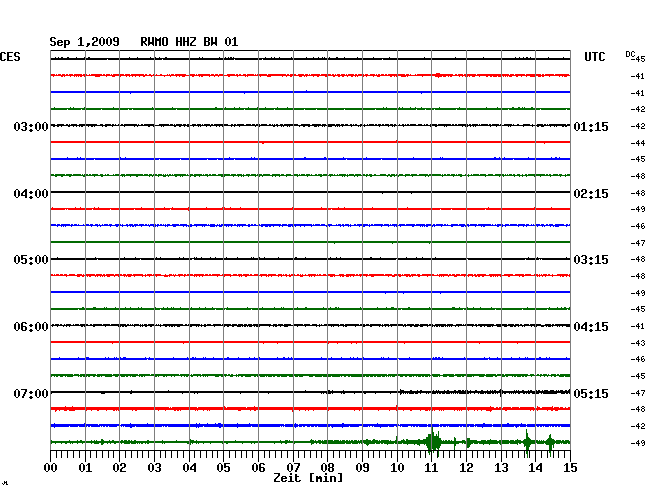This screenshot has width=650, height=494.
Task: Pick minute 12 on the time axis
Action: (x=466, y=468)
